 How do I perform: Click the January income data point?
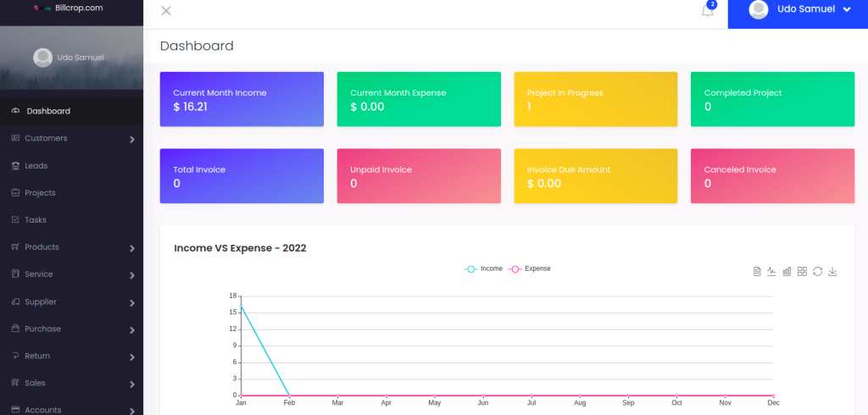coord(242,306)
